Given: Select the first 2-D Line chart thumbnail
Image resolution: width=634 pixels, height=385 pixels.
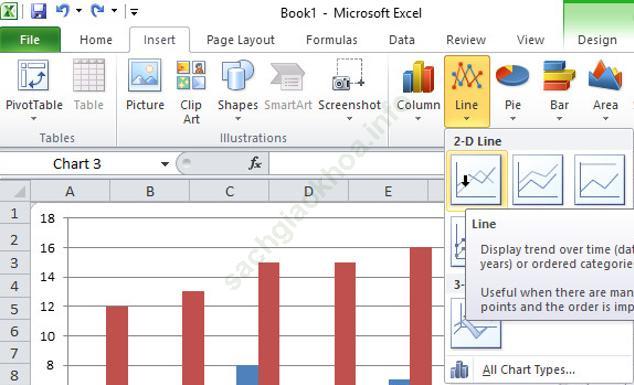Looking at the screenshot, I should pyautogui.click(x=476, y=180).
